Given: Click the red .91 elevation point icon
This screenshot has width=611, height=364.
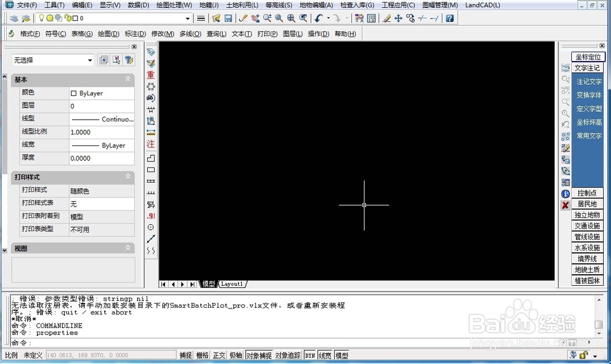Looking at the screenshot, I should pos(151,216).
